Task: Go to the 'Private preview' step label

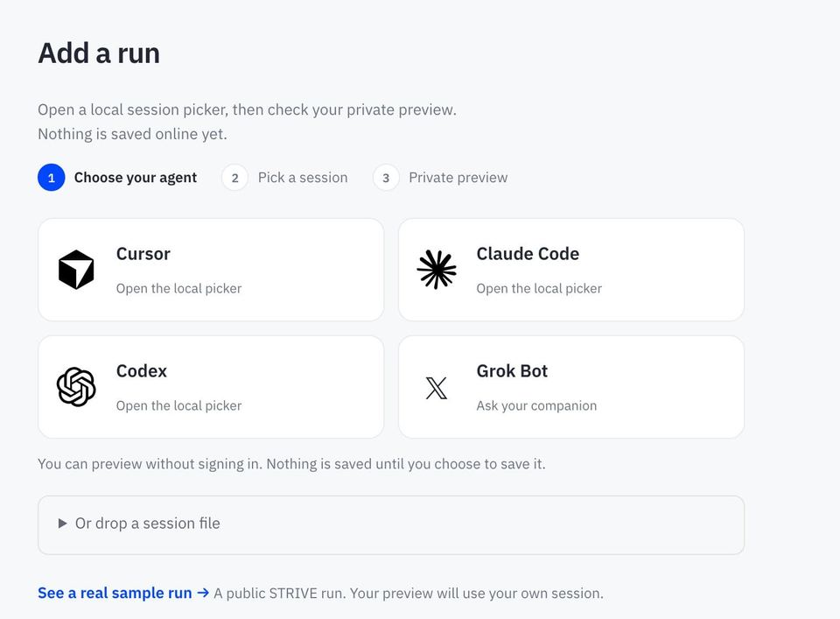Action: point(458,178)
